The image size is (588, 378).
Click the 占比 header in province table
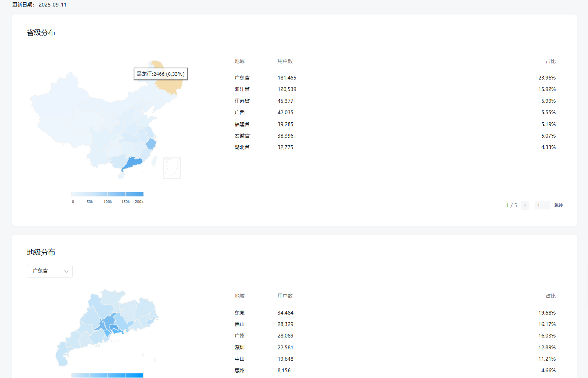(551, 61)
